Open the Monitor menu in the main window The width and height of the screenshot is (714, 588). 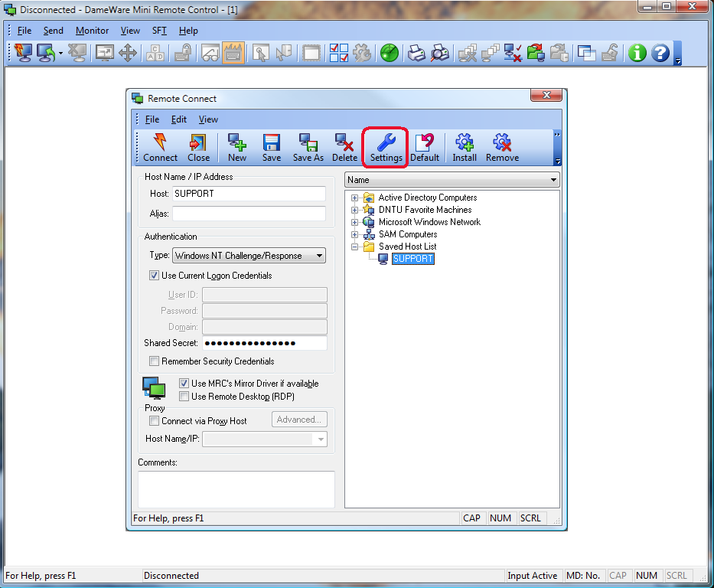92,31
